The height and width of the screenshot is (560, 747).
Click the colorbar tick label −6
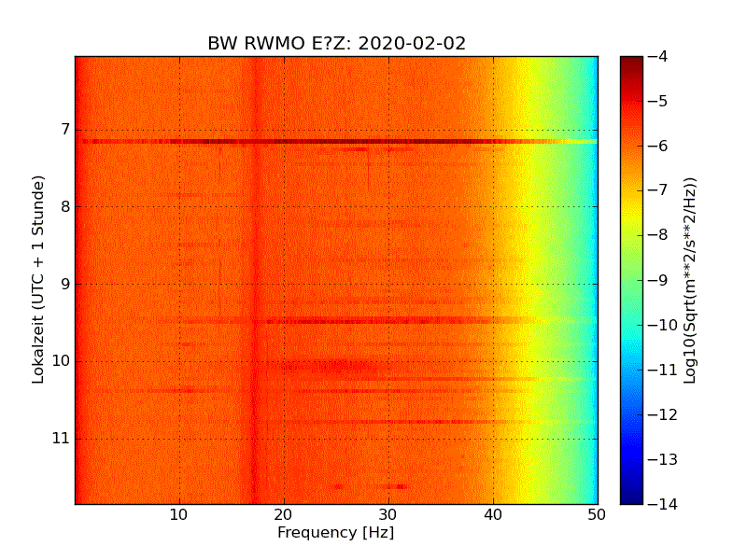[658, 146]
